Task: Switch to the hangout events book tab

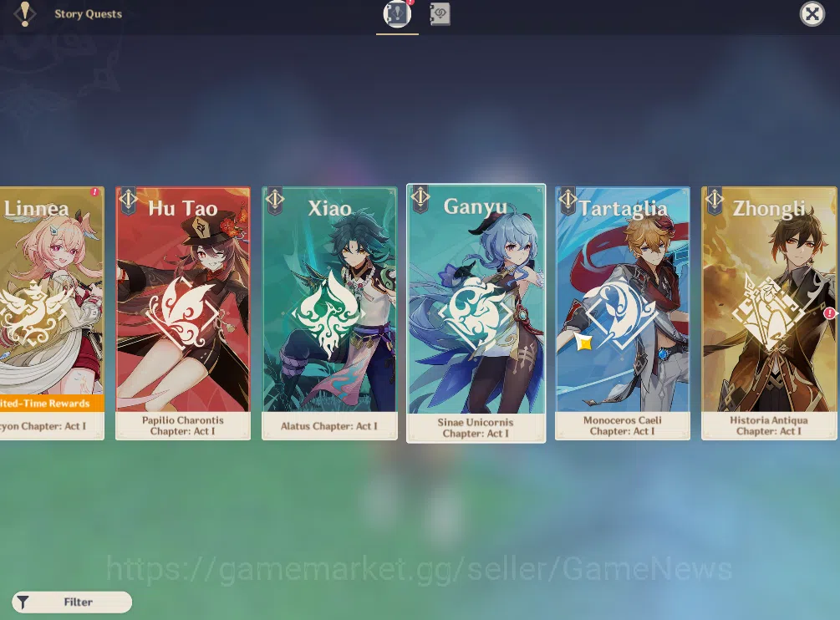Action: click(x=440, y=14)
